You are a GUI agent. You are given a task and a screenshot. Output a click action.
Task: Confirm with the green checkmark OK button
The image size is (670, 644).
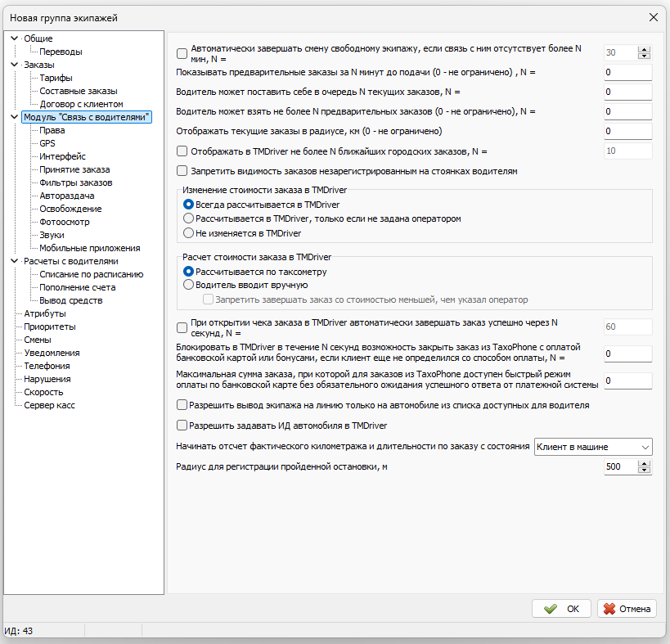(561, 609)
